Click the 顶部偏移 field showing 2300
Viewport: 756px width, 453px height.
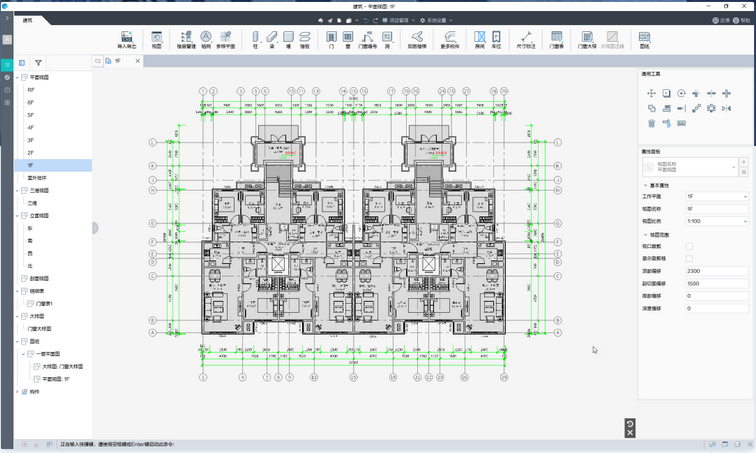point(717,271)
